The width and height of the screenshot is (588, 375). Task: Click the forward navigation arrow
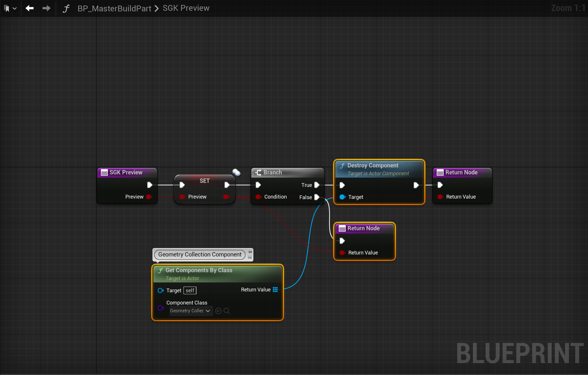[46, 8]
